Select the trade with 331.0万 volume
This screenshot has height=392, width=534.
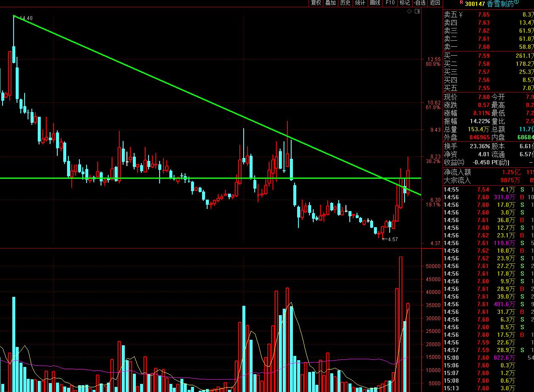489,197
